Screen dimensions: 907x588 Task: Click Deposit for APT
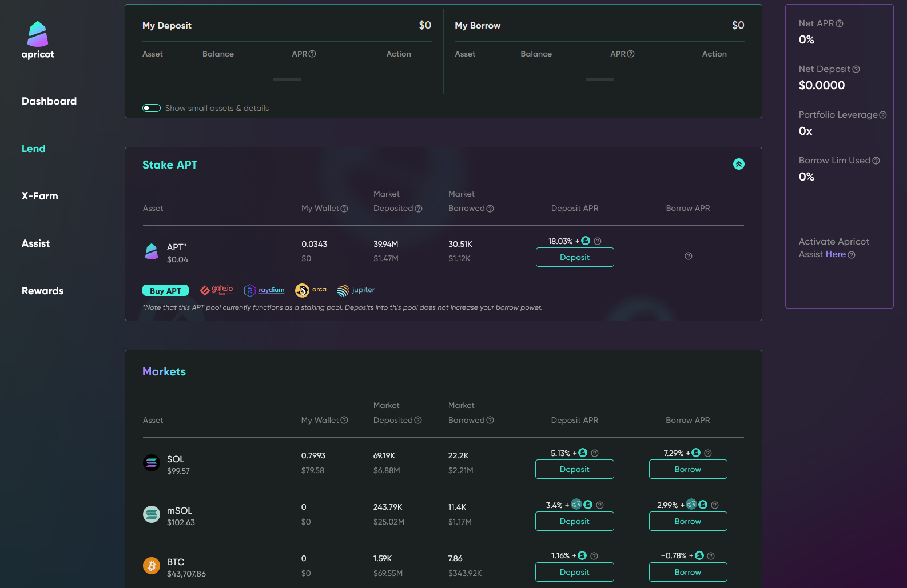tap(575, 257)
